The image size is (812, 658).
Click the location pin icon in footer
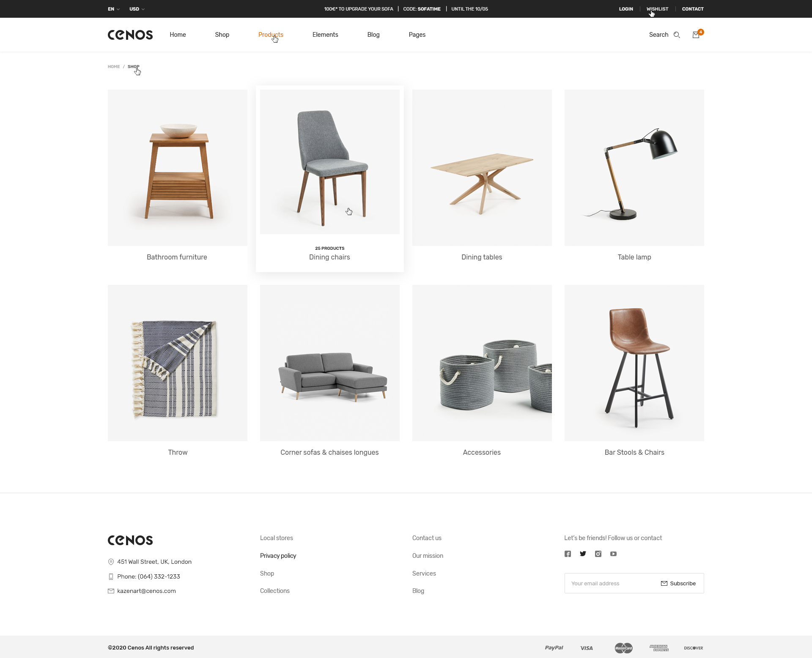pos(111,562)
